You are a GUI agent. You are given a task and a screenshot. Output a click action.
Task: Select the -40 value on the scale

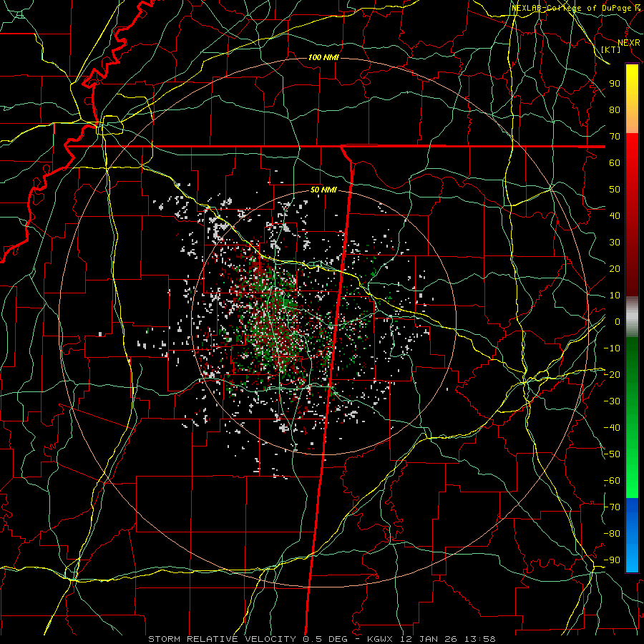click(612, 428)
